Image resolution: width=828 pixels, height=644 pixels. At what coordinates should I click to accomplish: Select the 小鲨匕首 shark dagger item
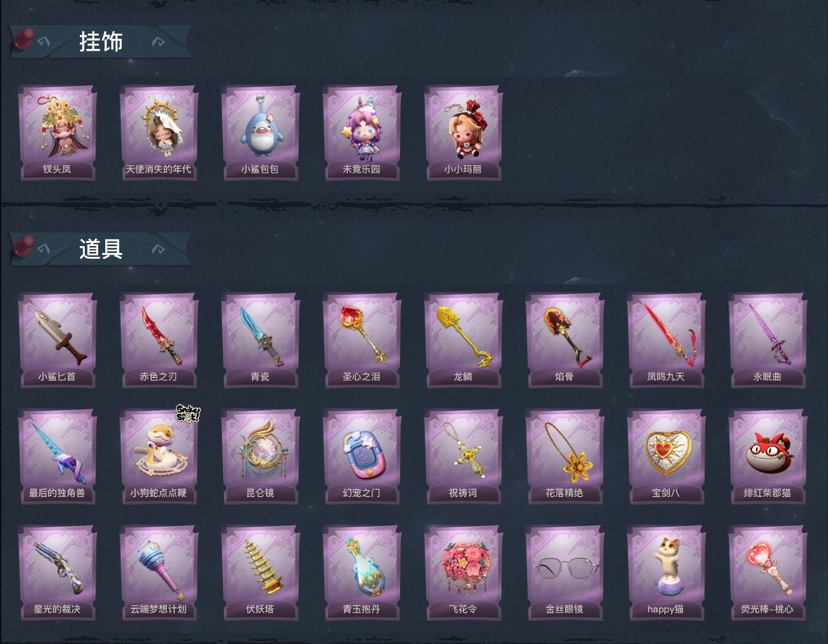point(57,340)
